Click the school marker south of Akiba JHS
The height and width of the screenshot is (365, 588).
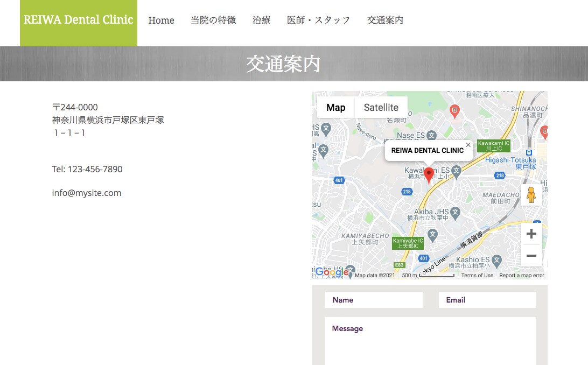coord(432,235)
